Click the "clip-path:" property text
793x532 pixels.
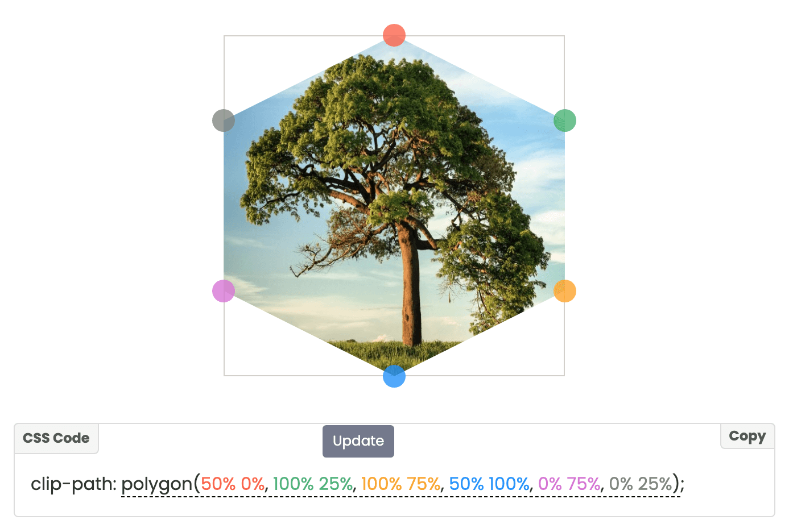point(73,484)
